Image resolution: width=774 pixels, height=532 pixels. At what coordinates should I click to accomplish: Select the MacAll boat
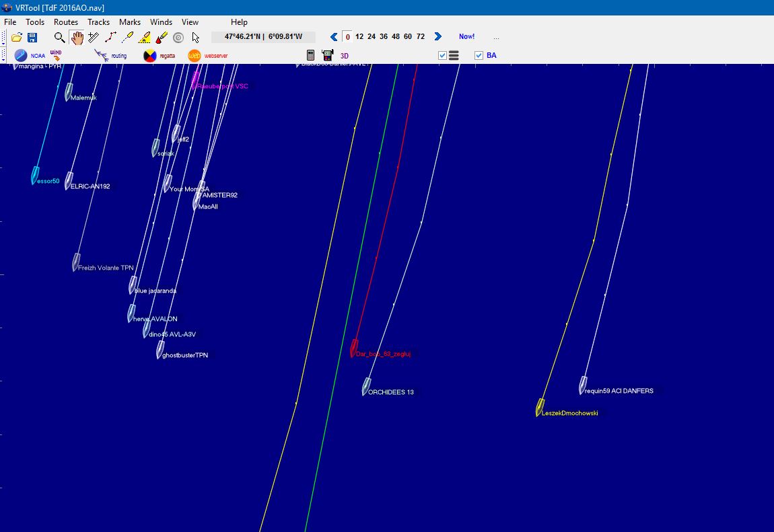(196, 202)
